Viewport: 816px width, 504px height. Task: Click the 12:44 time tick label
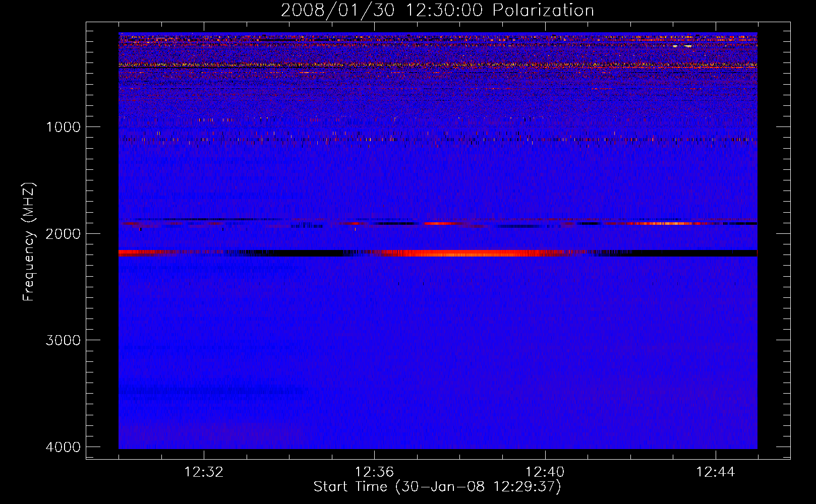[716, 472]
